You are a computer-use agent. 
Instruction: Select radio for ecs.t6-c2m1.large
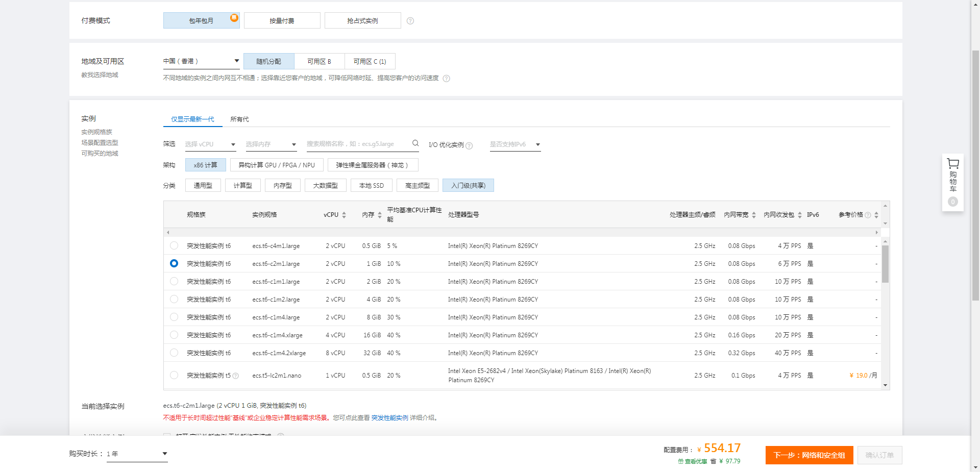(174, 263)
